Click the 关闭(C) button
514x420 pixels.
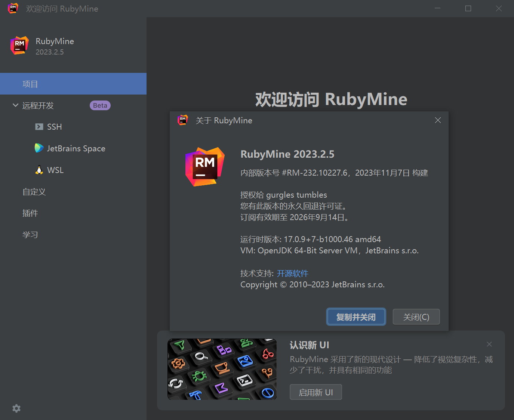(x=416, y=317)
